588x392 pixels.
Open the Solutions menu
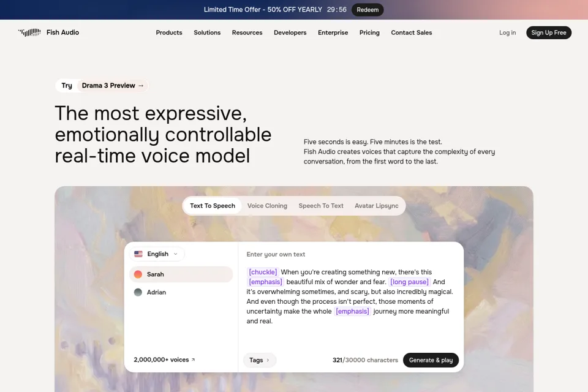click(x=207, y=32)
